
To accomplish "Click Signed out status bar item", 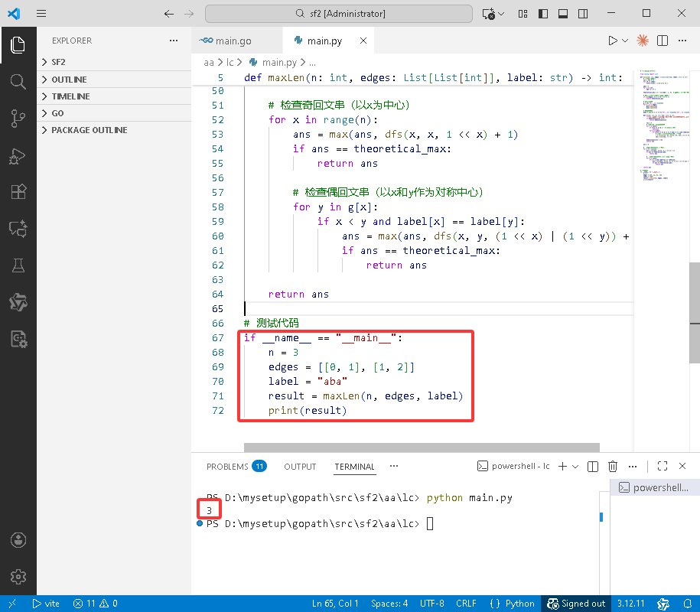I will 576,604.
